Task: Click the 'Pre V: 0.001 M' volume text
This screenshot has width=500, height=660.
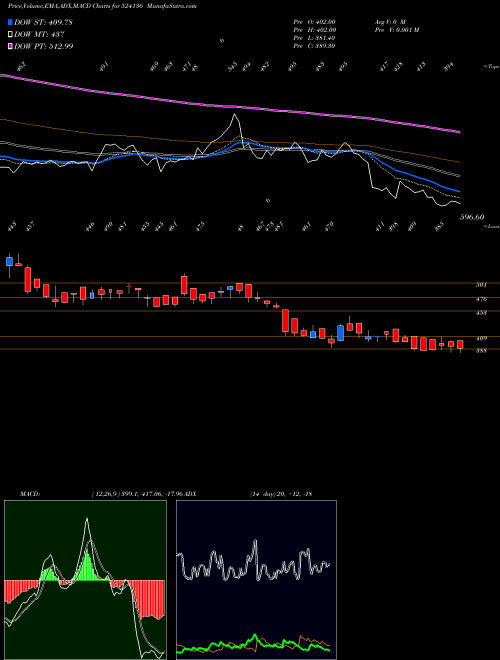Action: coord(396,30)
